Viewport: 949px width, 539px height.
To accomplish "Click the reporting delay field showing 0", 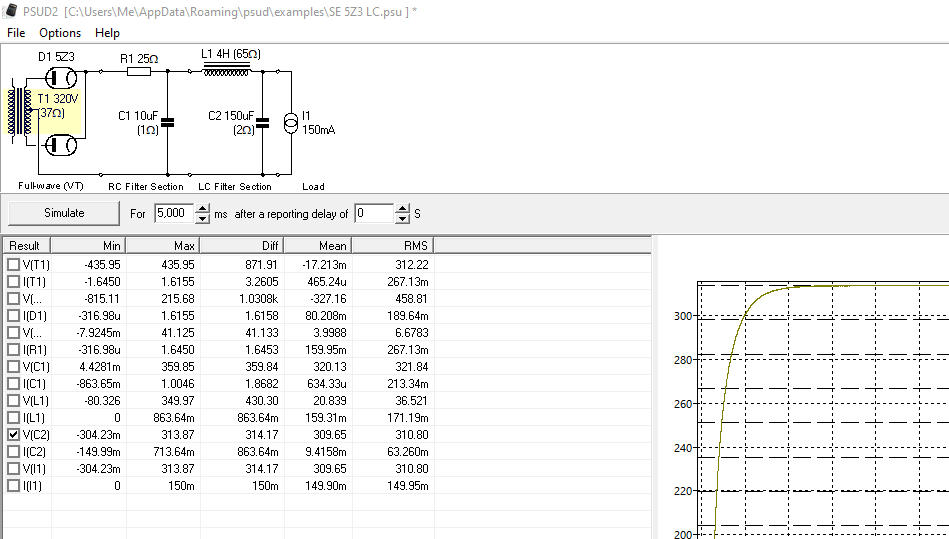I will tap(374, 213).
